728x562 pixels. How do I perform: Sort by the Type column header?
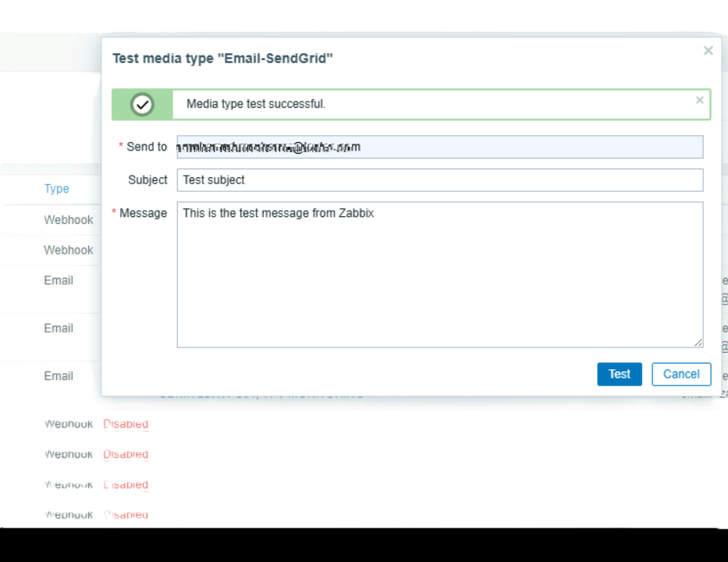point(56,189)
